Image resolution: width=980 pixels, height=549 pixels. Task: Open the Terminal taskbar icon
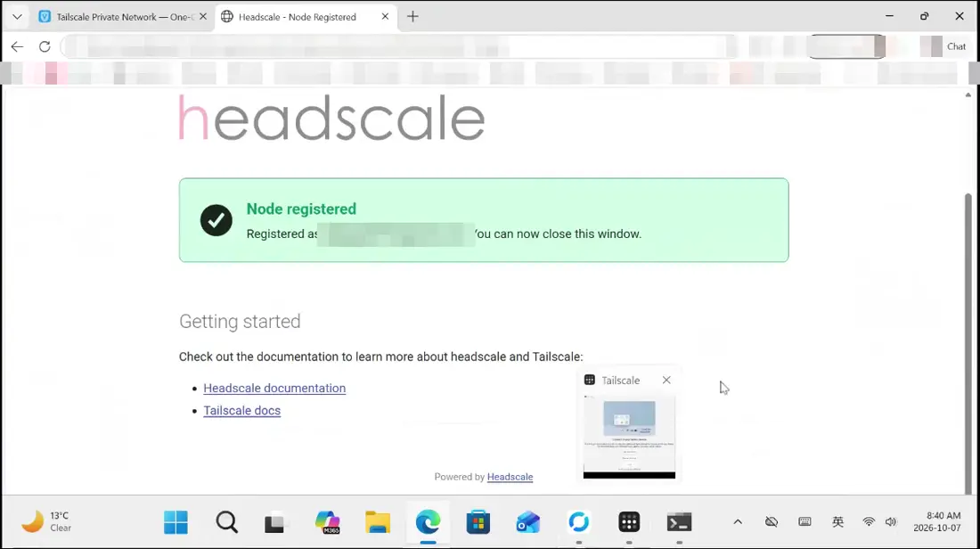tap(680, 522)
